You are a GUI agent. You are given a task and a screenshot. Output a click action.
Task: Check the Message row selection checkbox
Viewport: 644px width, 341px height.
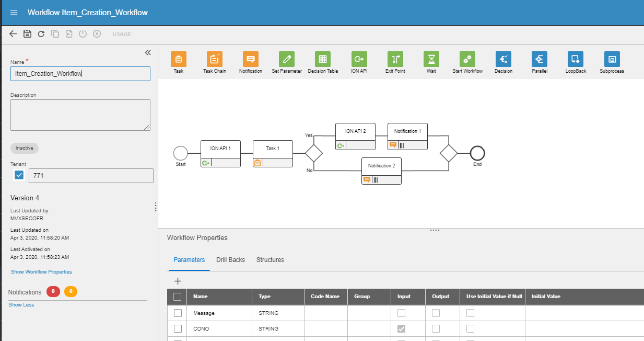(178, 313)
